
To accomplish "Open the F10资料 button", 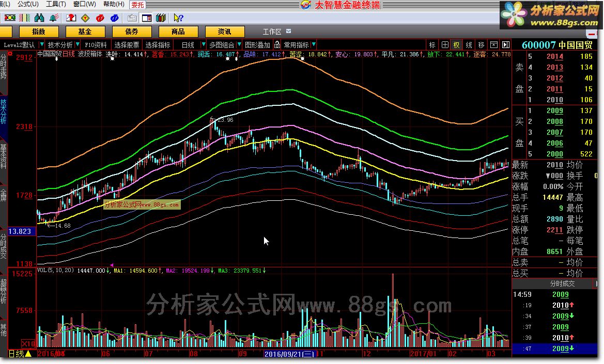I will [96, 45].
